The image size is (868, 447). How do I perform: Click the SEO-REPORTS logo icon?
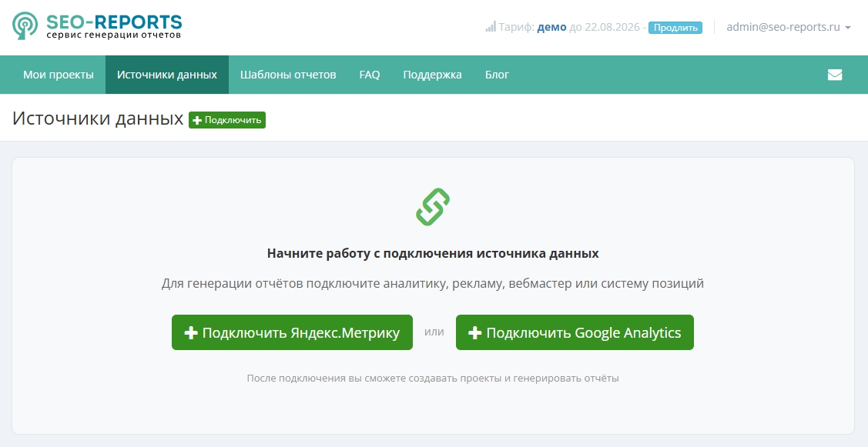click(25, 25)
